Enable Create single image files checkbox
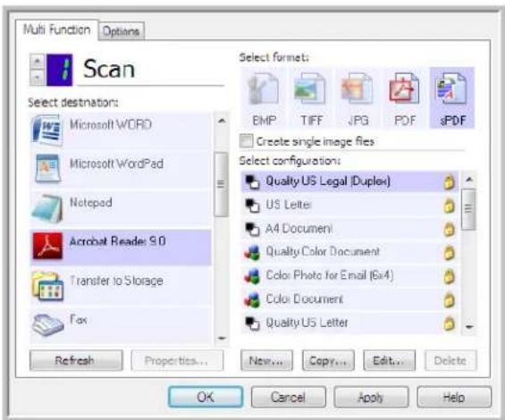Screen dimensions: 505x420 tap(247, 141)
